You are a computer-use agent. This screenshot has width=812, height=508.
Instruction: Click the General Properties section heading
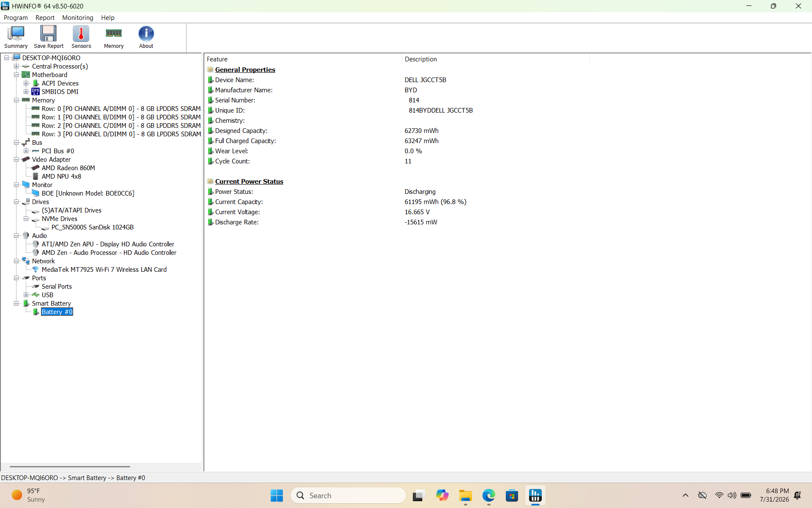point(245,70)
